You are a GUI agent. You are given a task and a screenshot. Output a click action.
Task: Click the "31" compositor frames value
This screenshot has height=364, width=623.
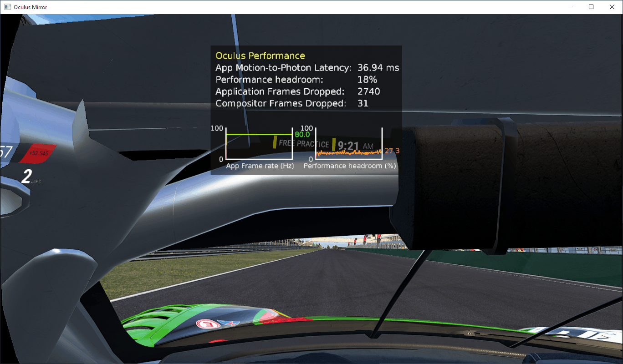[x=363, y=103]
